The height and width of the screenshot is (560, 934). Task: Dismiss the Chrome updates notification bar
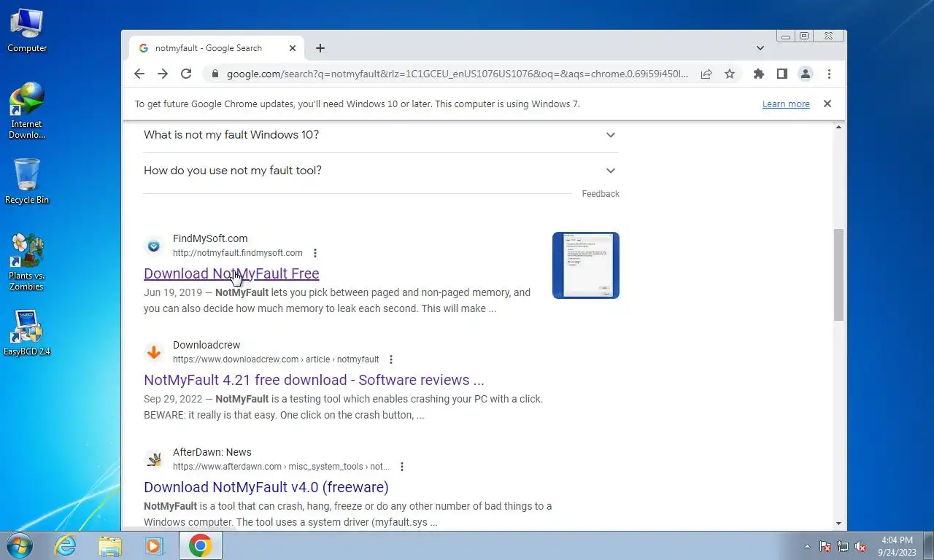coord(827,104)
